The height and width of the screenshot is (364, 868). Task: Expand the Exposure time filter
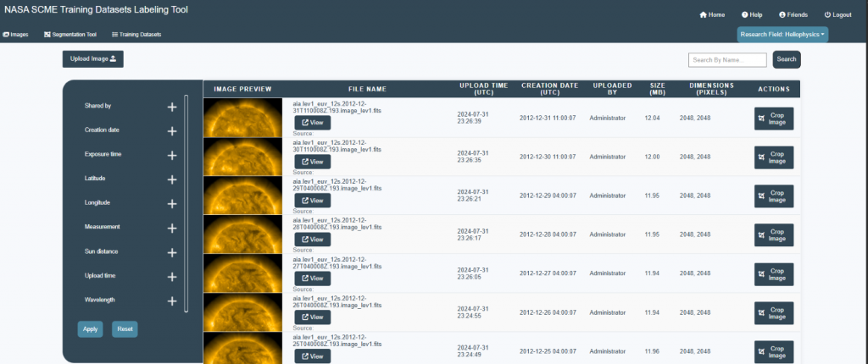coord(172,156)
